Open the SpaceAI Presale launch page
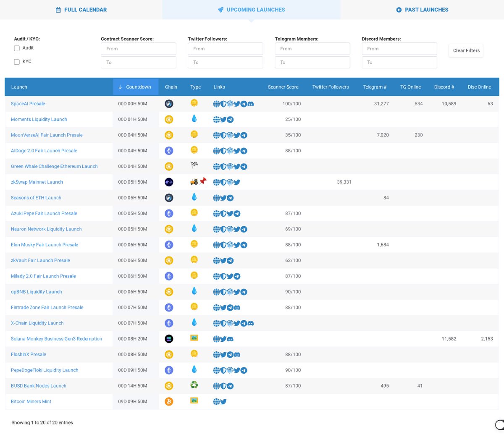 pyautogui.click(x=28, y=104)
